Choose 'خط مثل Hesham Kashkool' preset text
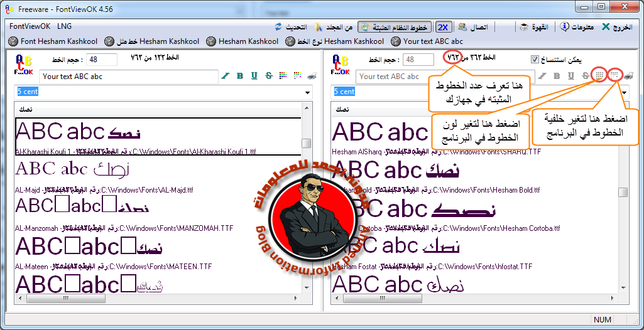 point(151,41)
